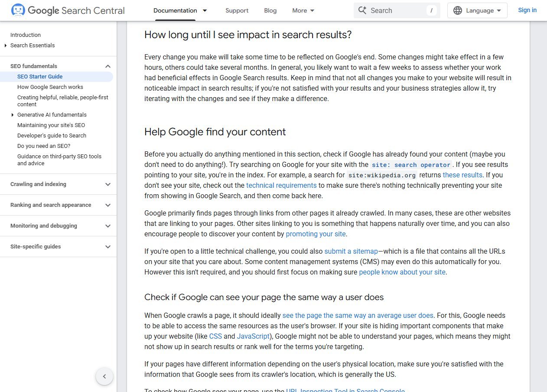Expand Crawling and indexing section
Screen dimensions: 547x392
click(x=108, y=184)
